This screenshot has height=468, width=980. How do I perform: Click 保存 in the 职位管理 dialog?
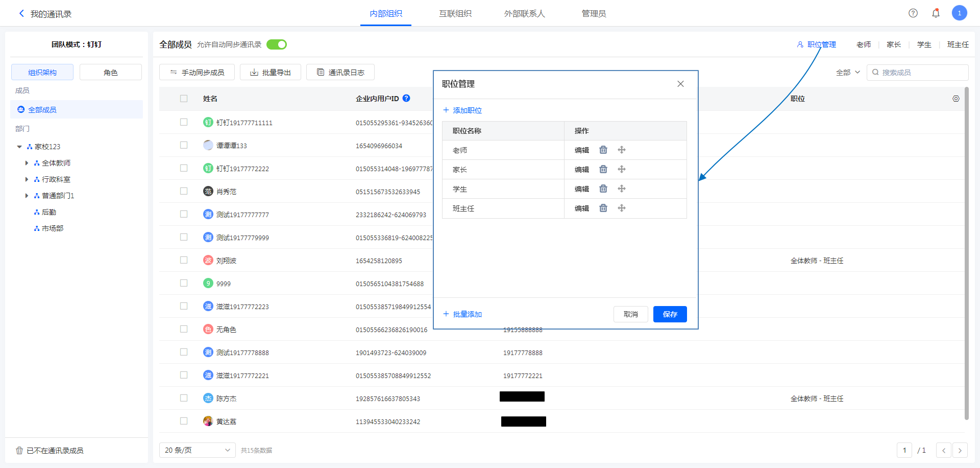click(x=670, y=314)
